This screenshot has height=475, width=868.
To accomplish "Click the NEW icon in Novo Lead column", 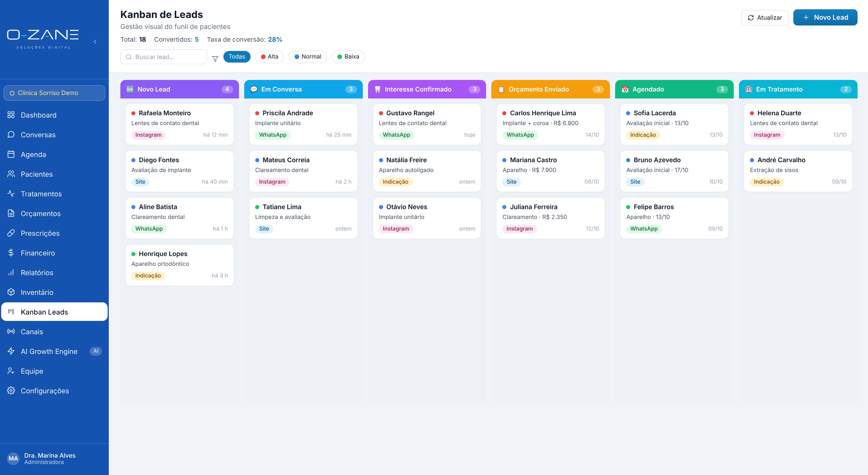I will pyautogui.click(x=130, y=89).
